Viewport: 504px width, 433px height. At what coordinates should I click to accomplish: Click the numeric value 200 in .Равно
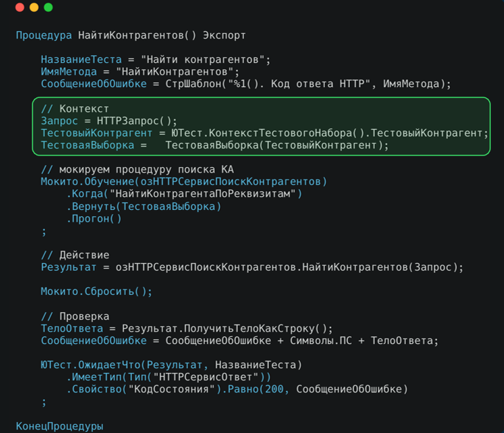(274, 389)
